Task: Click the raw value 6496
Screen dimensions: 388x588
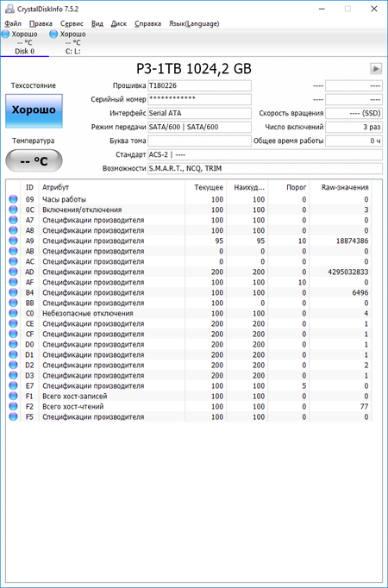Action: [360, 292]
